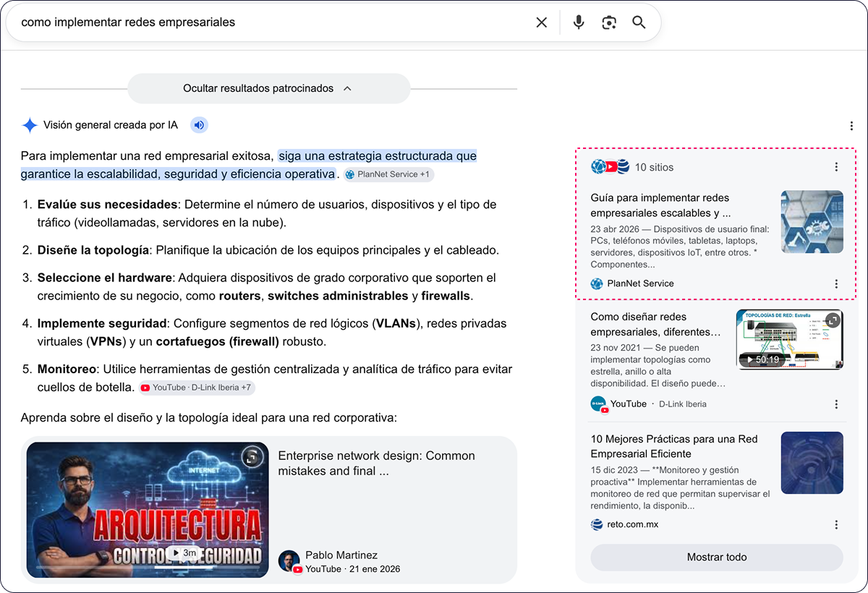Click the magnifying glass search icon
The image size is (868, 593).
[x=639, y=22]
